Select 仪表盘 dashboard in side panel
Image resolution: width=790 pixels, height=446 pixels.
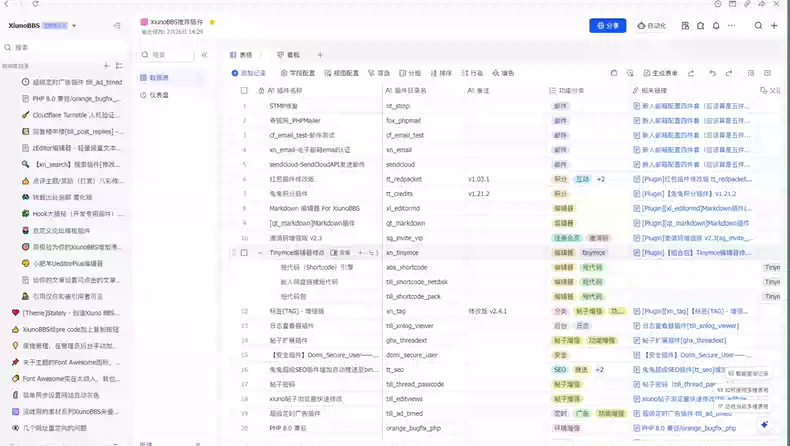pyautogui.click(x=159, y=95)
